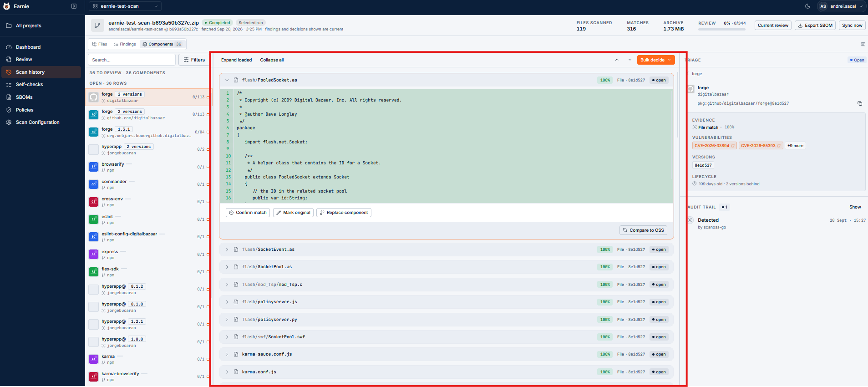
Task: Click the component search field
Action: pyautogui.click(x=132, y=60)
